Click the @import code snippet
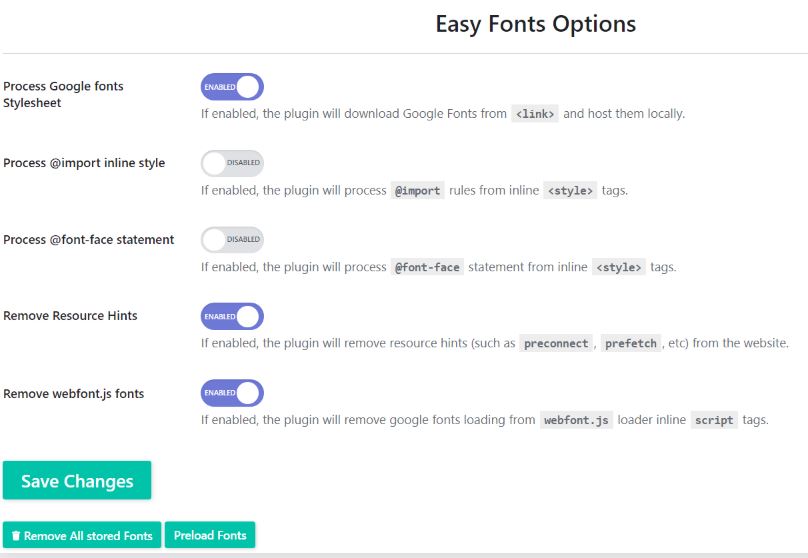The width and height of the screenshot is (808, 558). 417,191
